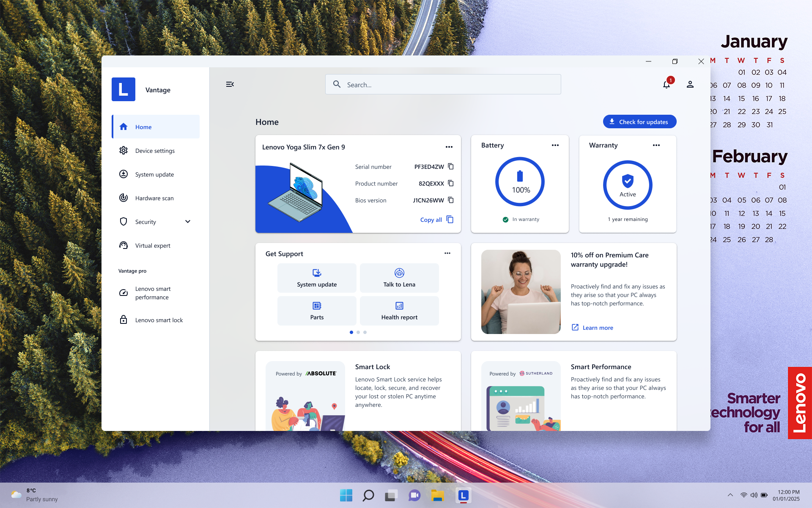Click the Check for updates button
Screen dimensions: 812x508
(639, 121)
